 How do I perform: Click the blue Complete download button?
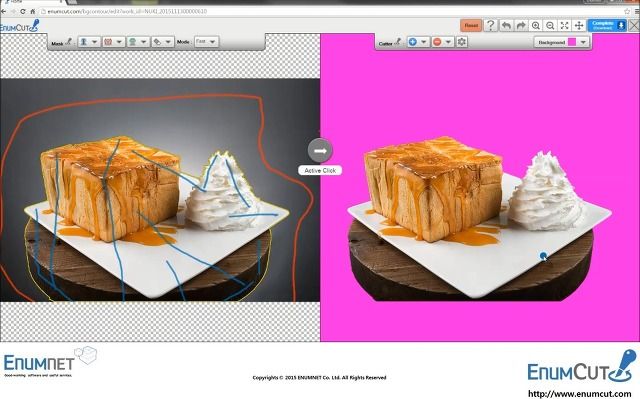click(x=607, y=25)
